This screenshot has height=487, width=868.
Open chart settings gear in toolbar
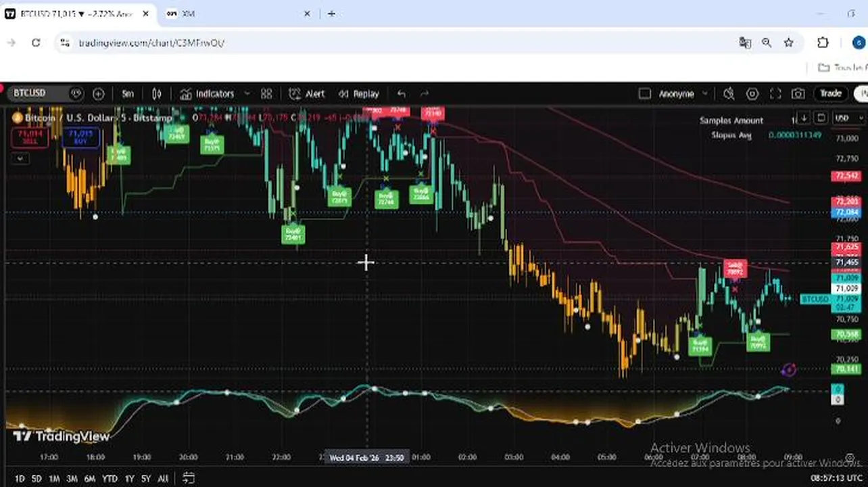[x=752, y=94]
